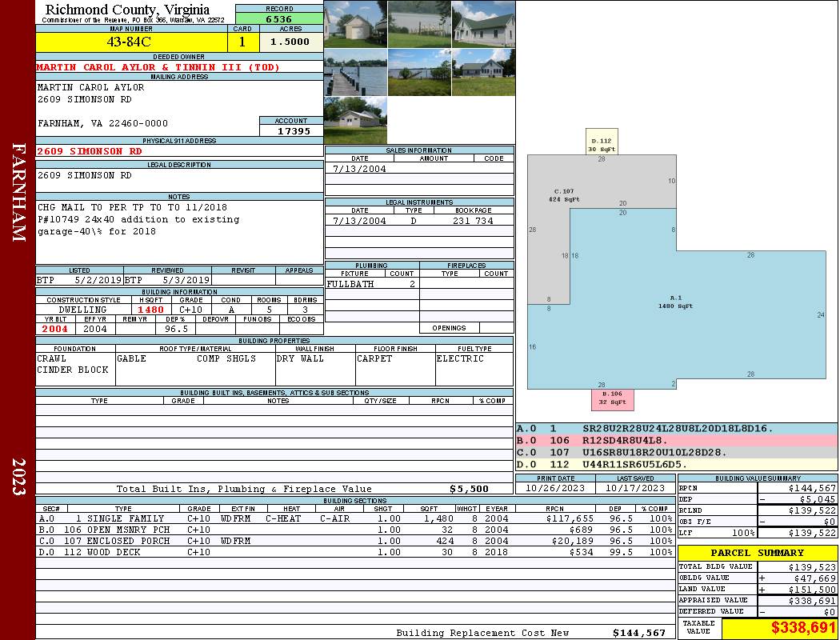Select the account number 17395 field
This screenshot has width=840, height=640.
pos(291,130)
